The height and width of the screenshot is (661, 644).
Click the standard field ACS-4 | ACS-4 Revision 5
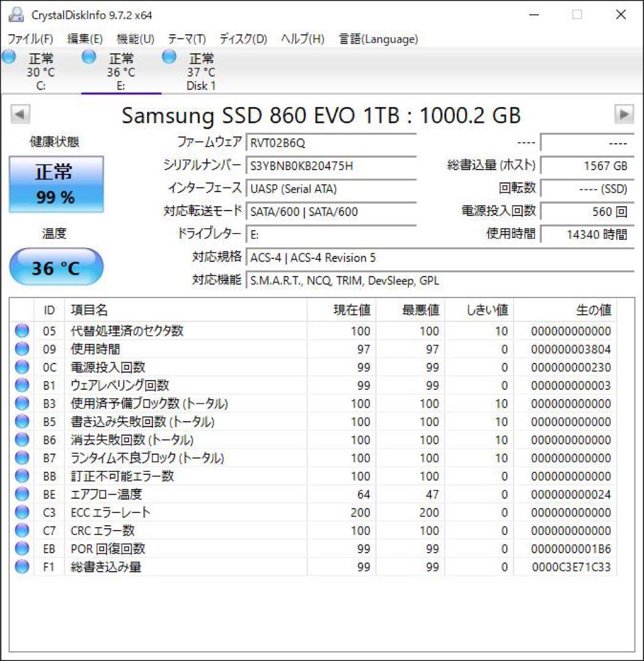pyautogui.click(x=440, y=257)
